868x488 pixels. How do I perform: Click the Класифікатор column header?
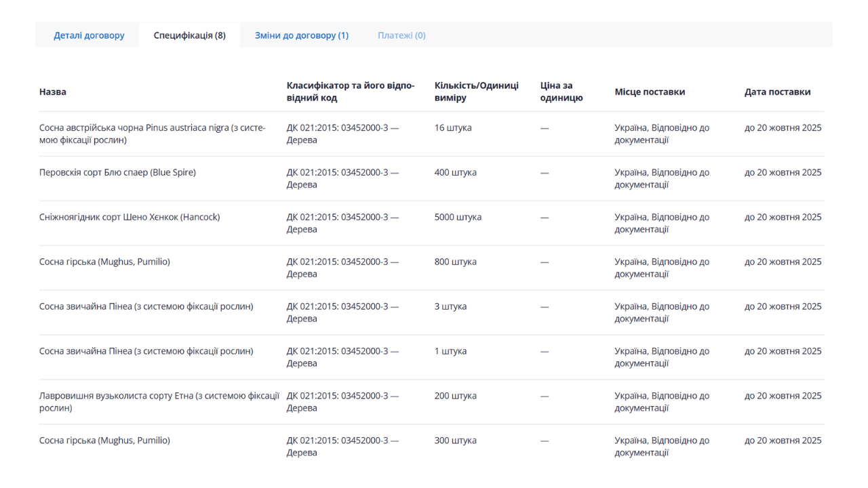pos(350,91)
